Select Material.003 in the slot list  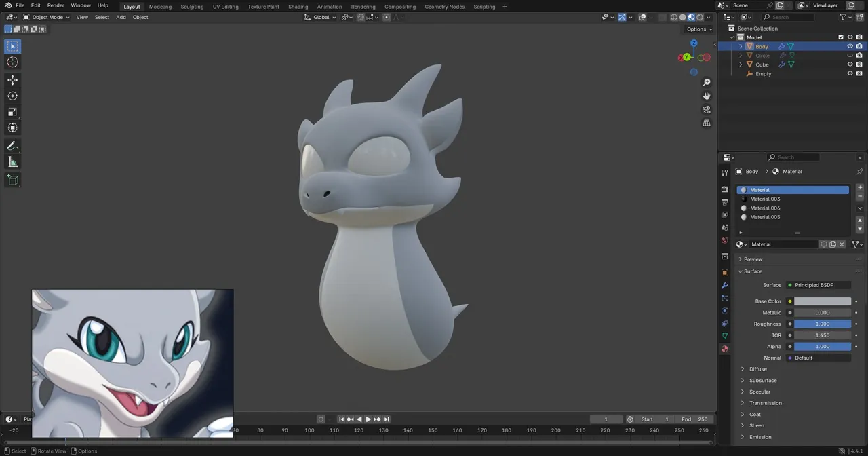click(793, 199)
